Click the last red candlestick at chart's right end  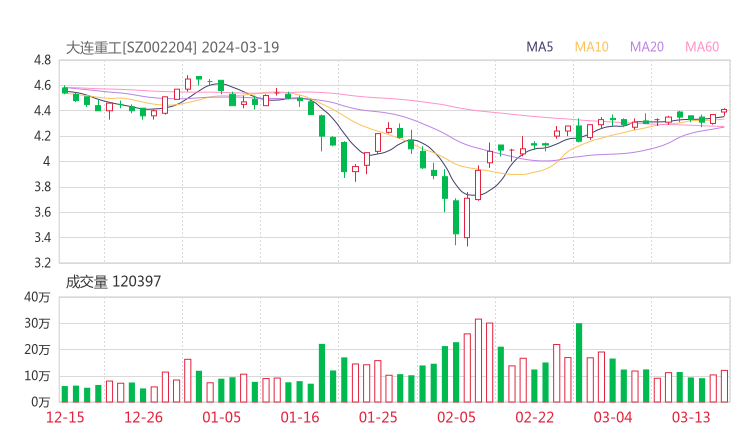[x=724, y=111]
